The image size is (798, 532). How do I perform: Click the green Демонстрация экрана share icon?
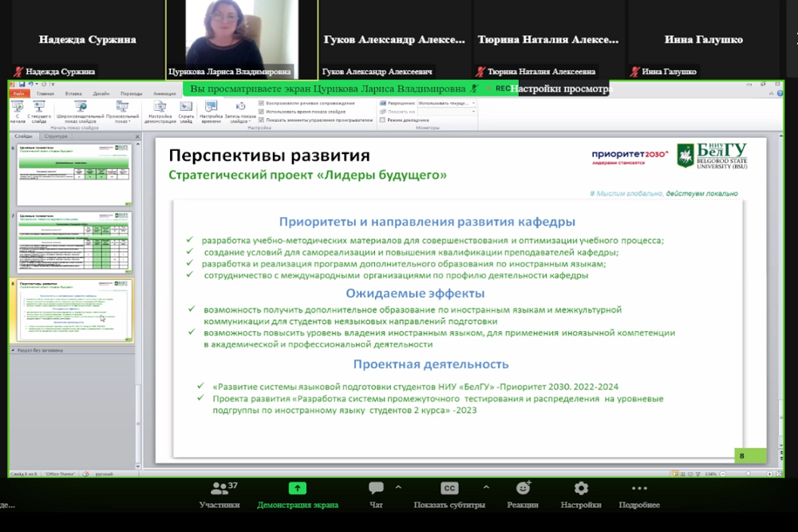tap(297, 489)
